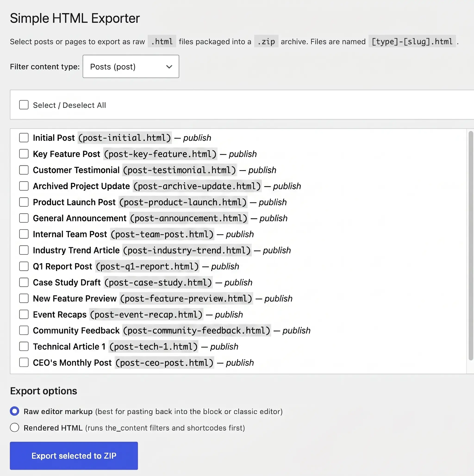Screen dimensions: 474x476
Task: Open the Filter content type dropdown
Action: [131, 66]
